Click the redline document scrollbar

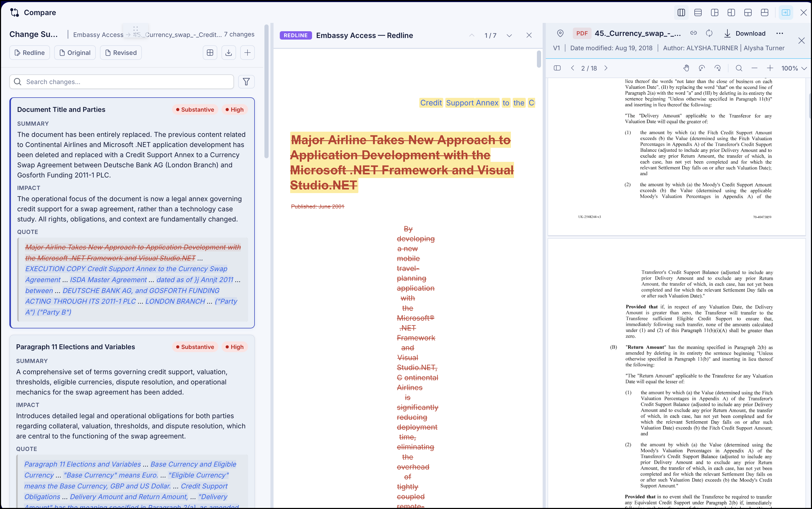pyautogui.click(x=539, y=59)
